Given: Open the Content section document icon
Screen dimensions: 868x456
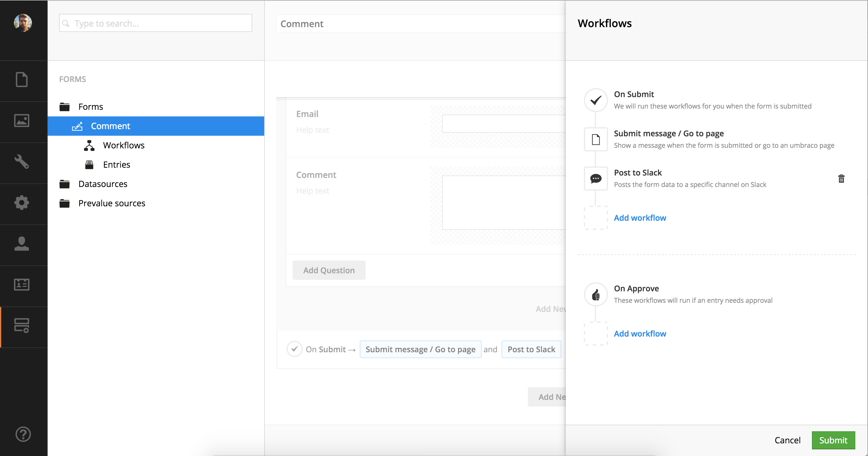Looking at the screenshot, I should tap(22, 80).
